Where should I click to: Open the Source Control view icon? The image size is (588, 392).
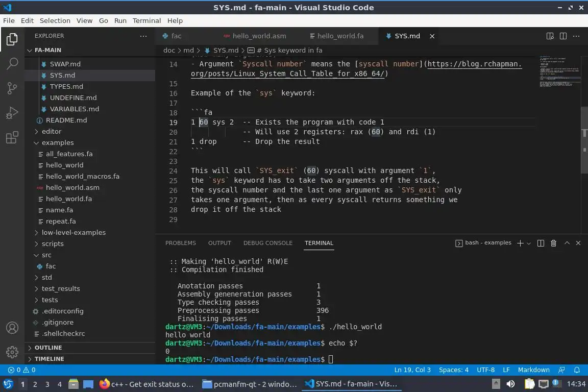(12, 88)
